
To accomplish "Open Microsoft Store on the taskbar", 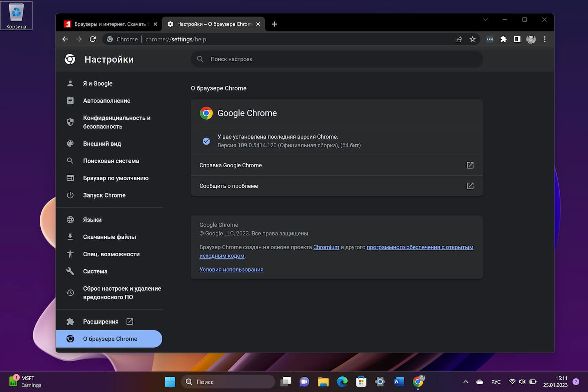I will tap(361, 382).
